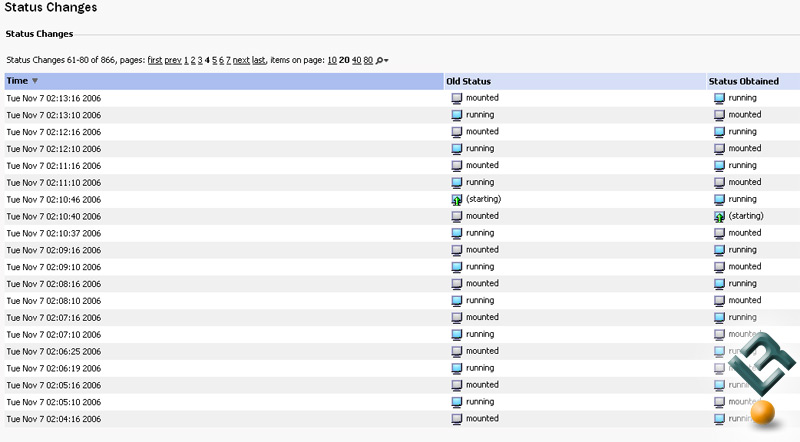Go to the next page link
800x442 pixels.
point(241,60)
